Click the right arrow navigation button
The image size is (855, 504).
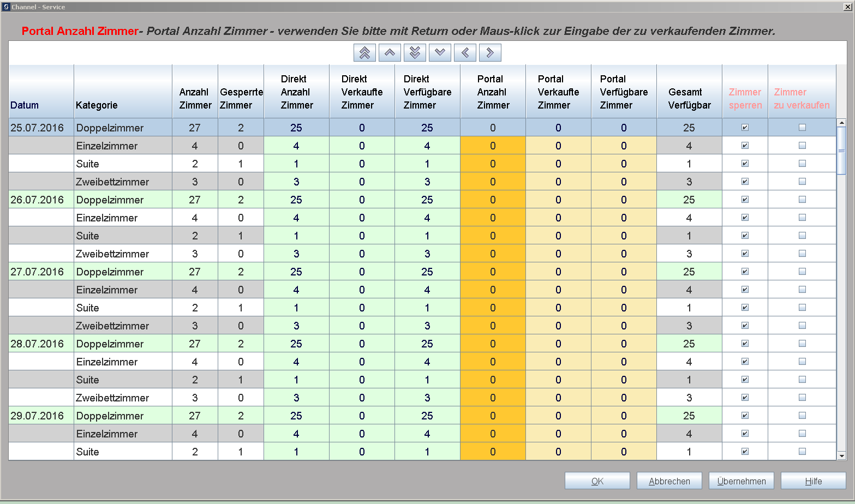pyautogui.click(x=490, y=53)
